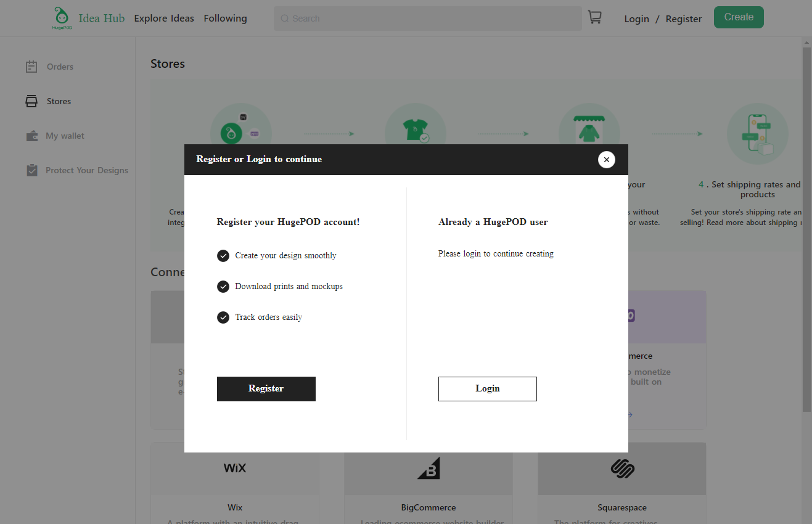Click the Register link in header
Image resolution: width=812 pixels, height=524 pixels.
[x=684, y=18]
